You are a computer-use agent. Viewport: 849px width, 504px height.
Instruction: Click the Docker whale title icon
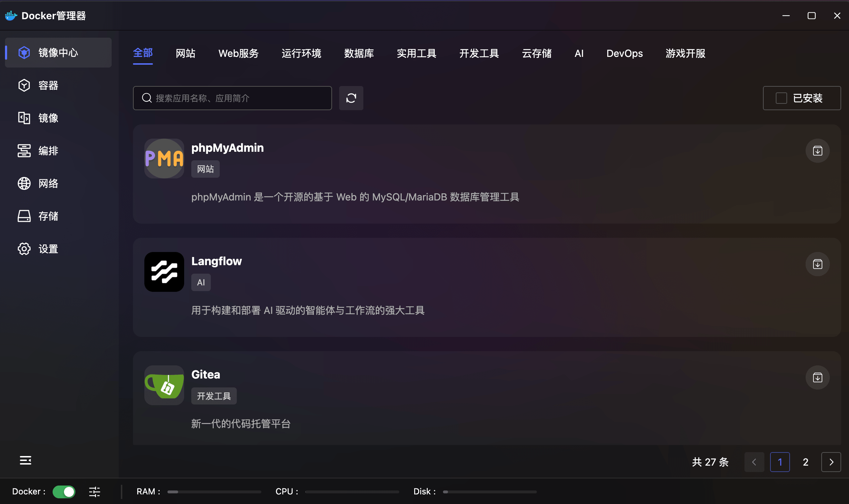click(11, 16)
